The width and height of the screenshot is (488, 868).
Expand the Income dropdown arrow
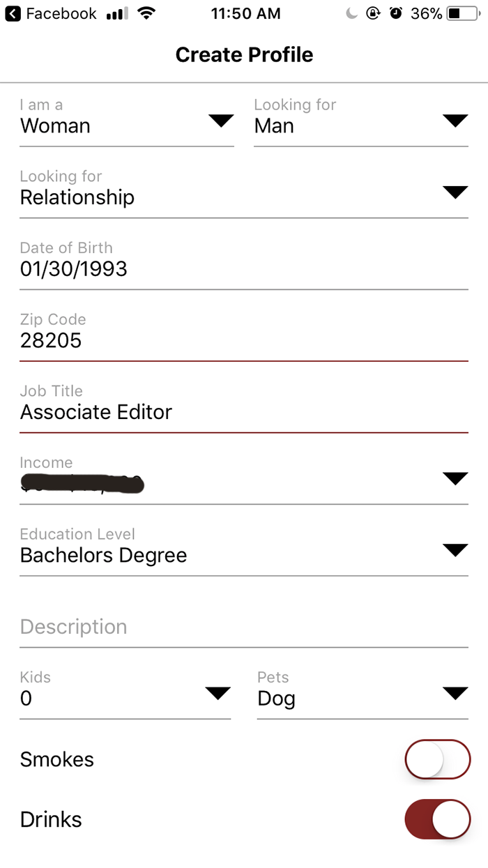(x=455, y=478)
